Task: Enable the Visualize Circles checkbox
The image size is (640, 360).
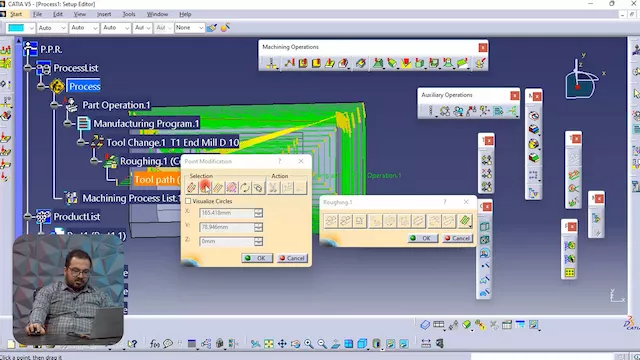Action: point(188,201)
